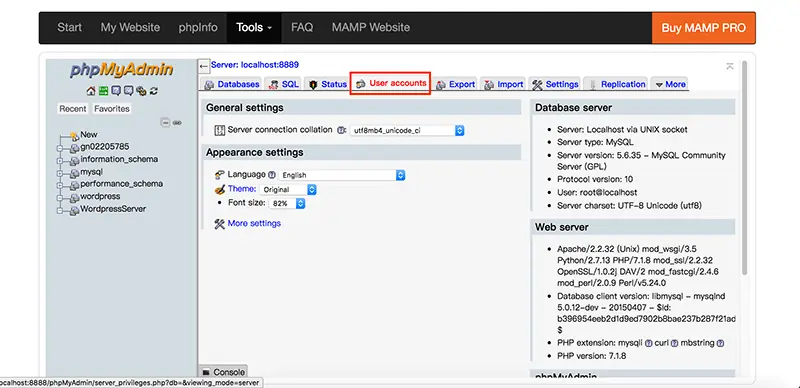Click phpInfo in the MAMP menu
The image size is (800, 388).
tap(198, 28)
